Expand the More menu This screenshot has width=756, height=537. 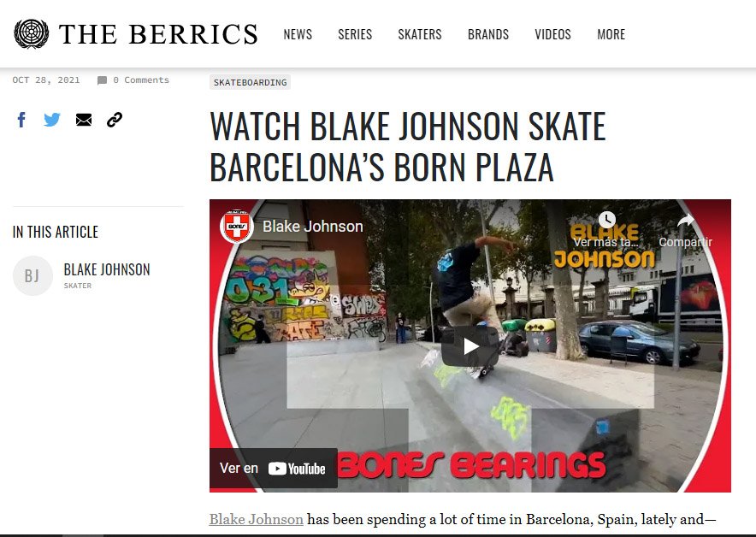tap(611, 34)
